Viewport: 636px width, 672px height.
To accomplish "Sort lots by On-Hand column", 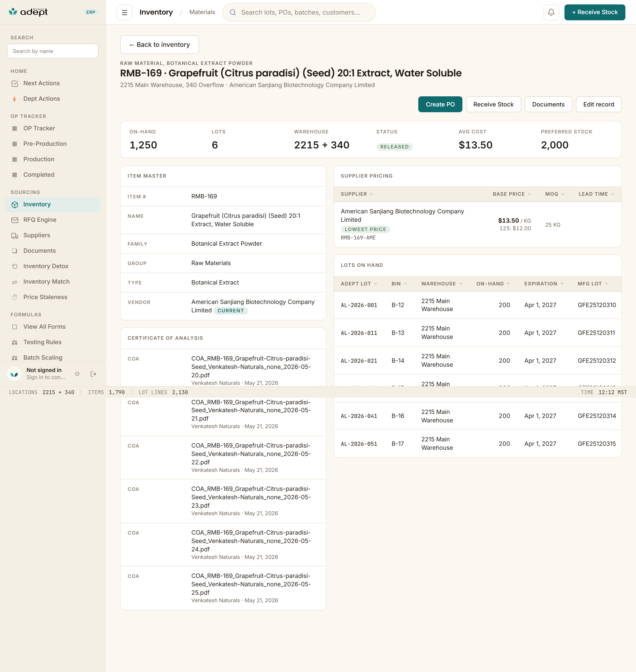I will [x=493, y=284].
